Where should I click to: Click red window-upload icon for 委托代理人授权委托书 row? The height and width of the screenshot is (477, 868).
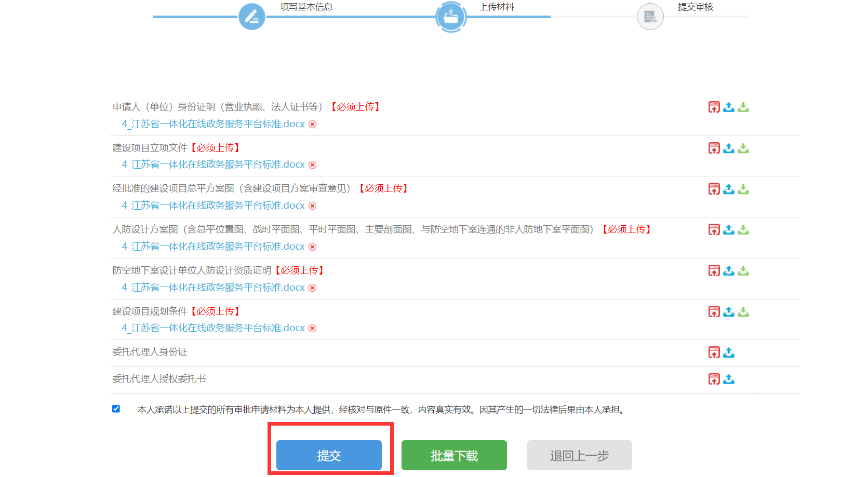click(714, 379)
